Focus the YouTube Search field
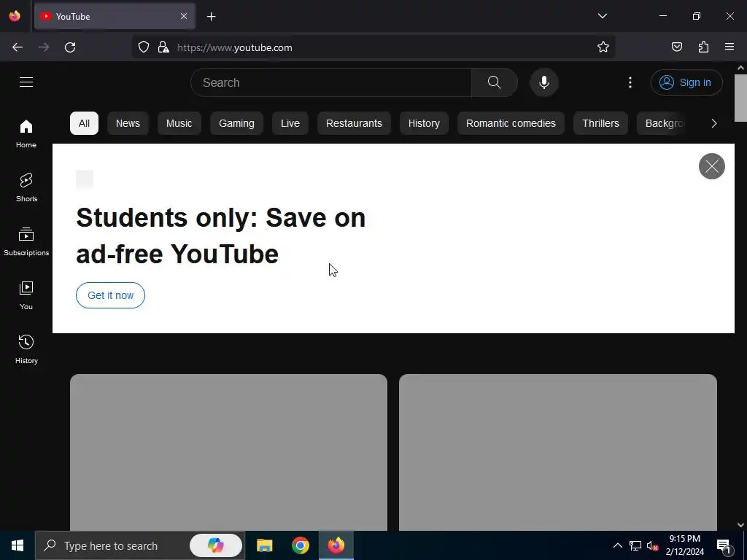Screen dimensions: 747x560 tap(331, 82)
